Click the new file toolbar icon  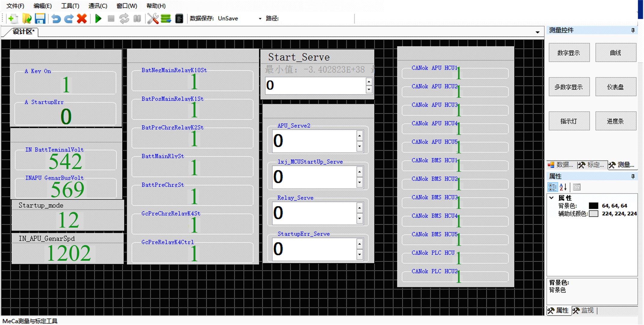(12, 19)
